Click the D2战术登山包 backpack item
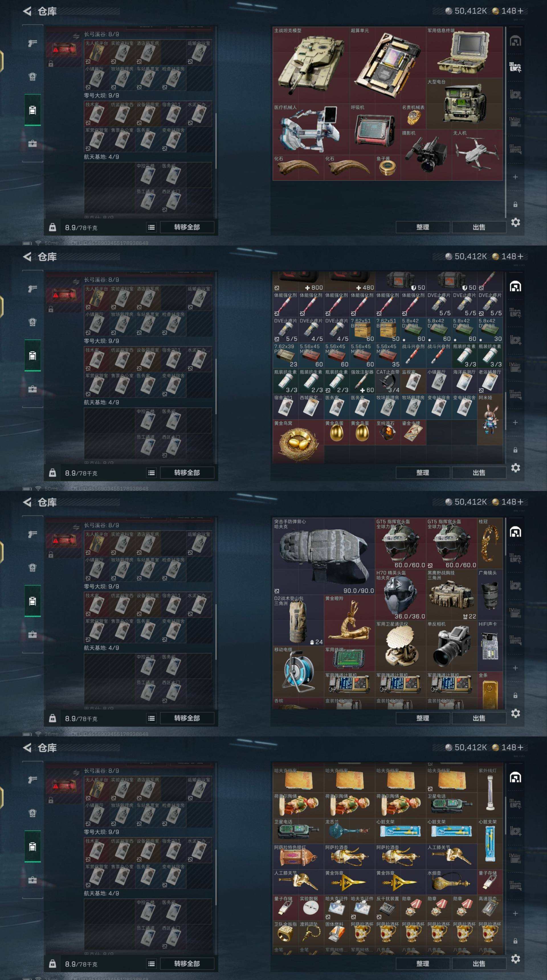 (299, 620)
